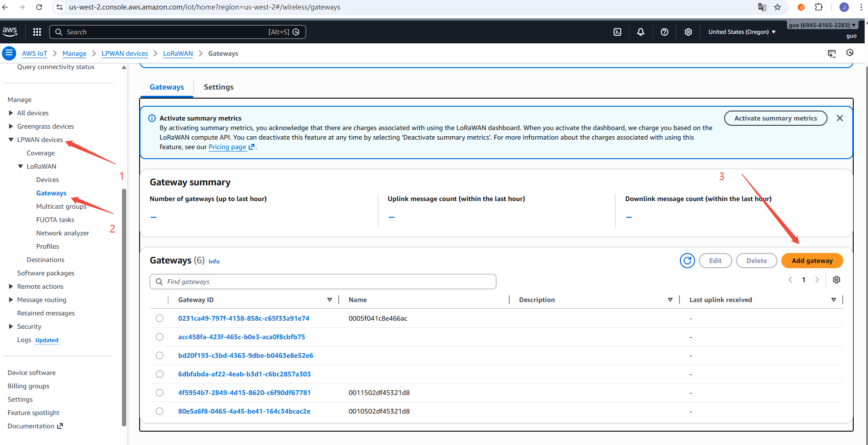Refresh the gateways list

[x=687, y=261]
